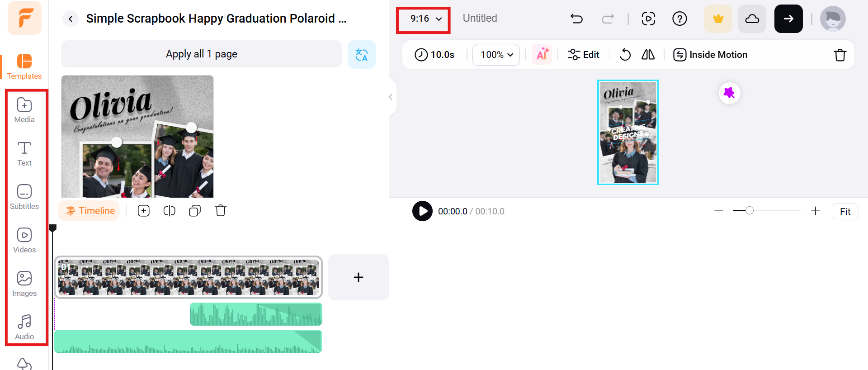Click Apply all 1 page button
Image resolution: width=868 pixels, height=370 pixels.
pos(202,54)
